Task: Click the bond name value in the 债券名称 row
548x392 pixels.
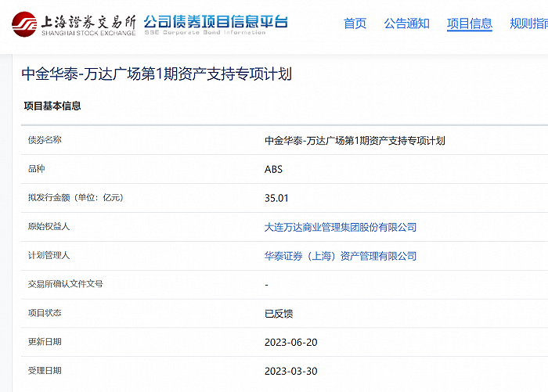Action: [x=355, y=141]
